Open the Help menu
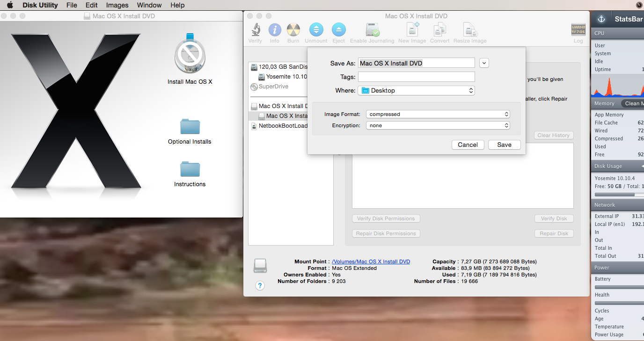Screen dimensions: 644x341 [x=177, y=5]
